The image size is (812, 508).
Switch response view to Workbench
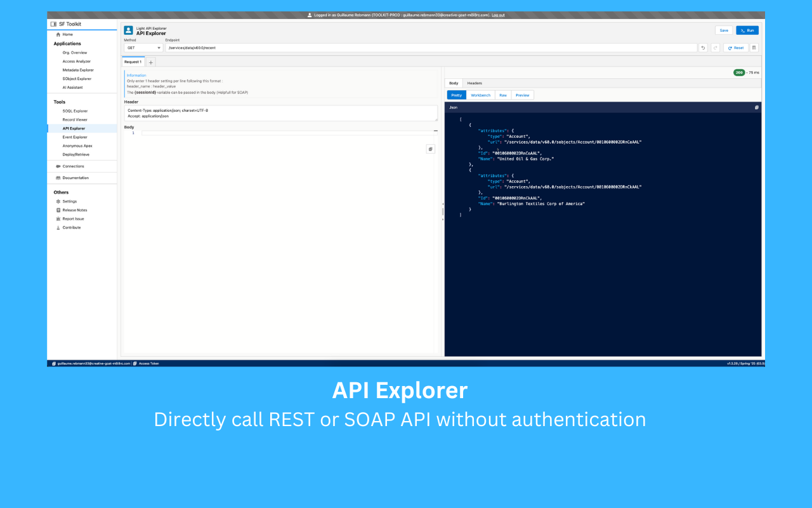point(480,95)
